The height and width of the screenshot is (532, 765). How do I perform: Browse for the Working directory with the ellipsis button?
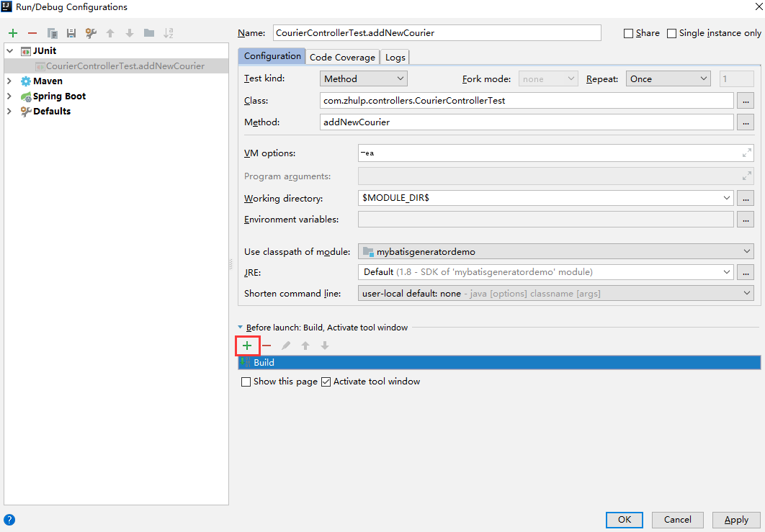pyautogui.click(x=746, y=198)
